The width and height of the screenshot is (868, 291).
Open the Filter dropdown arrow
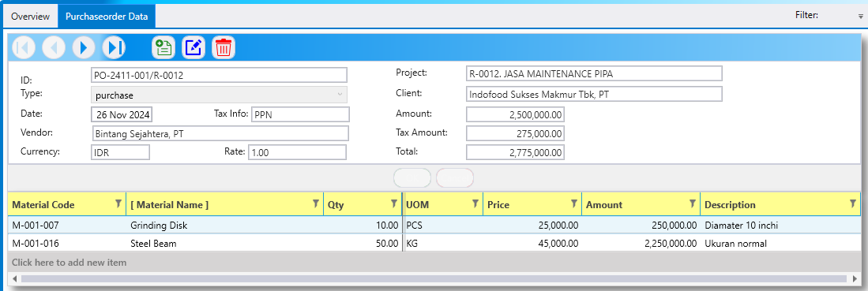(860, 17)
